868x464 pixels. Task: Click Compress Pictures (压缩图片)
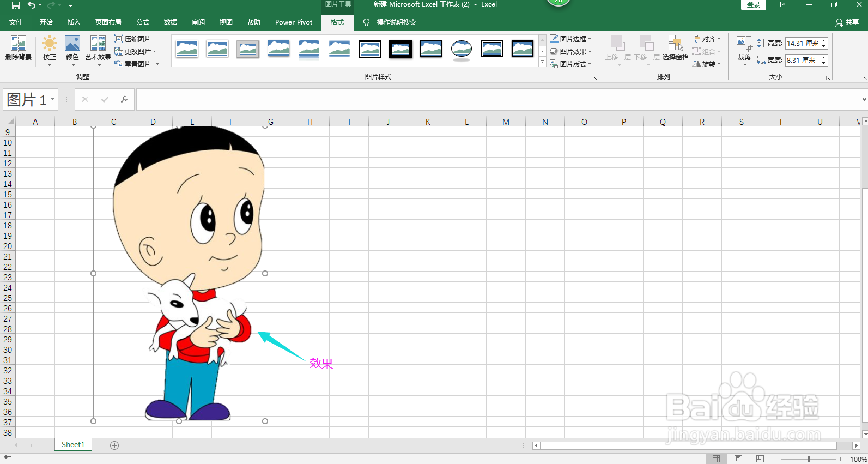click(x=133, y=39)
